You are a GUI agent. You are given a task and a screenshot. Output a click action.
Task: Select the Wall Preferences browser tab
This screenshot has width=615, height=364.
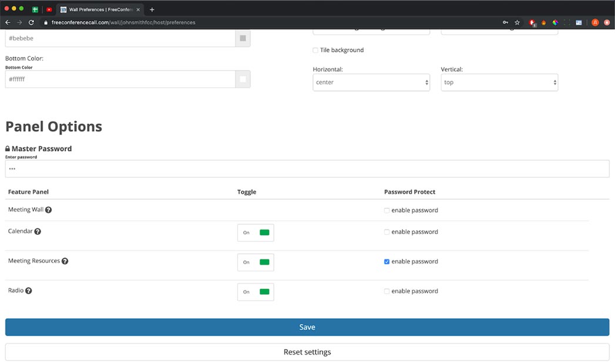pyautogui.click(x=98, y=9)
